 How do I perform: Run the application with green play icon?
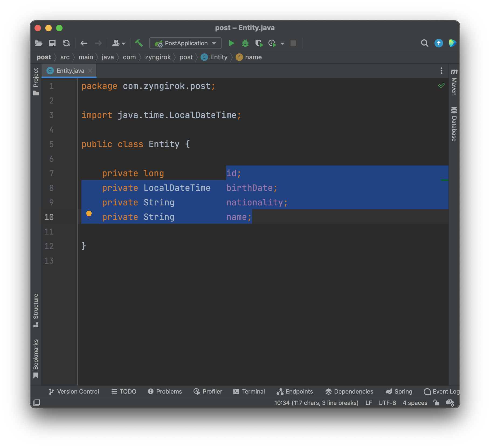point(231,43)
